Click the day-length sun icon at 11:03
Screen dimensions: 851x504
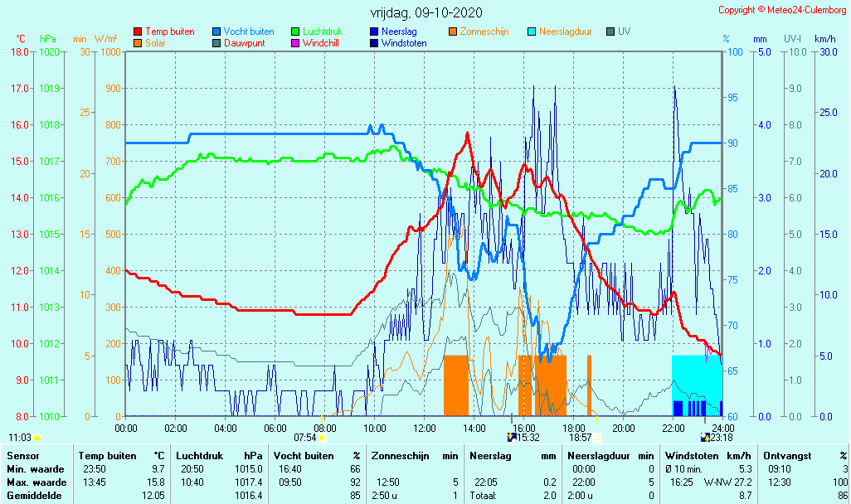click(36, 438)
